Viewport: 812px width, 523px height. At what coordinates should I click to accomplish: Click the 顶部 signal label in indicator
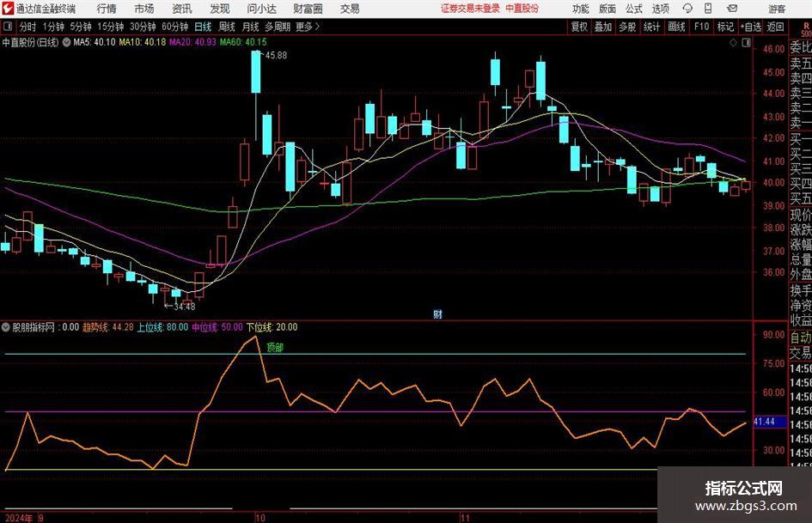[x=275, y=348]
